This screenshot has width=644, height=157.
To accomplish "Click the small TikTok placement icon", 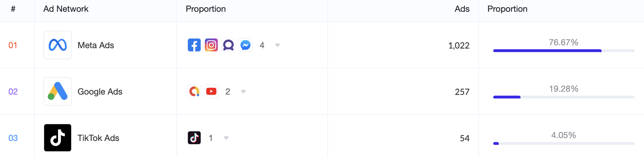I will (x=194, y=138).
